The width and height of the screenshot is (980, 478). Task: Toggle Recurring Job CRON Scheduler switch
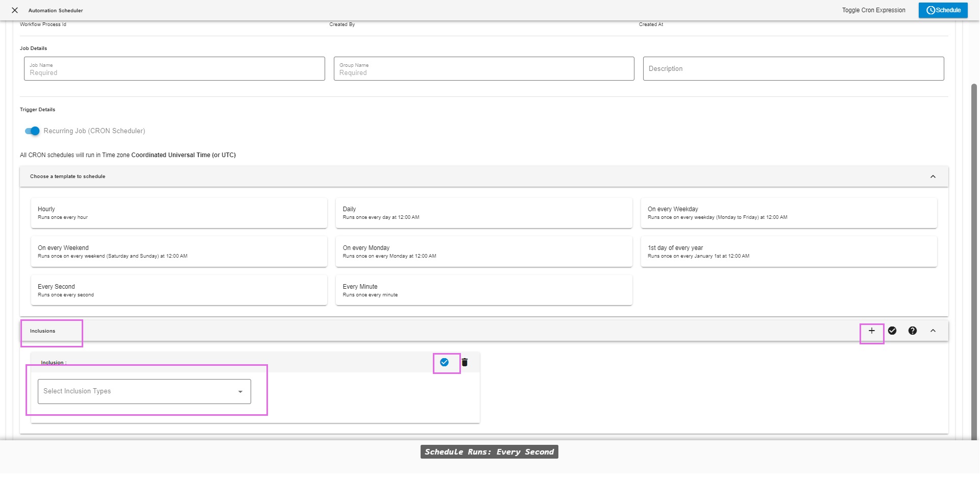pos(32,131)
